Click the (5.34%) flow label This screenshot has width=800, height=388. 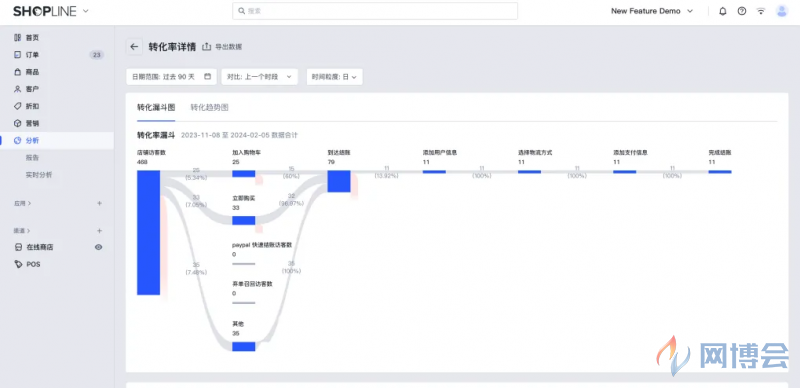196,178
